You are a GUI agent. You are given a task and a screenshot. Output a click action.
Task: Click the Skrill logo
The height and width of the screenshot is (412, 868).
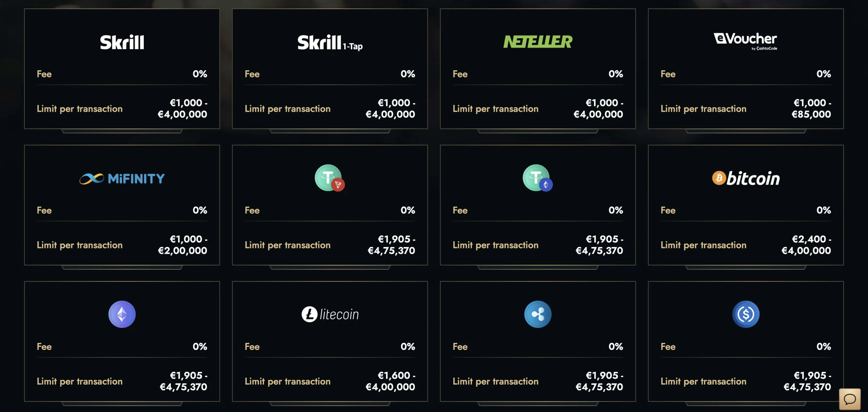point(122,42)
